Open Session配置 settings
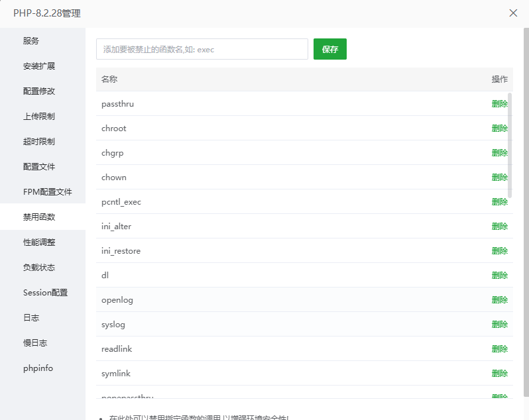Image resolution: width=529 pixels, height=420 pixels. coord(45,293)
